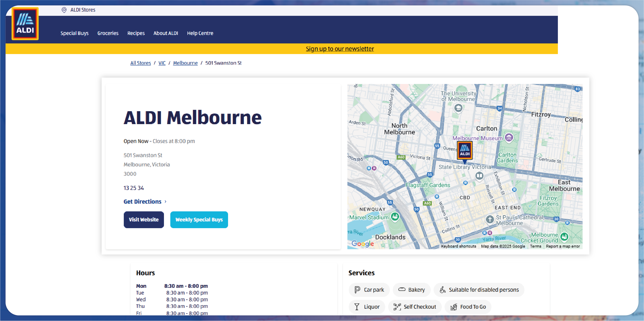Image resolution: width=644 pixels, height=321 pixels.
Task: Click the Bakery service icon
Action: (402, 289)
